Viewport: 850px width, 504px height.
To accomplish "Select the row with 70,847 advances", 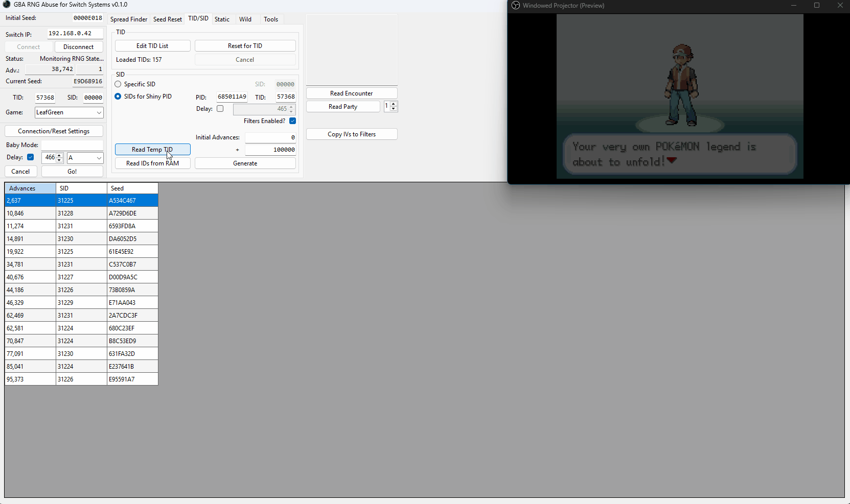I will [81, 341].
